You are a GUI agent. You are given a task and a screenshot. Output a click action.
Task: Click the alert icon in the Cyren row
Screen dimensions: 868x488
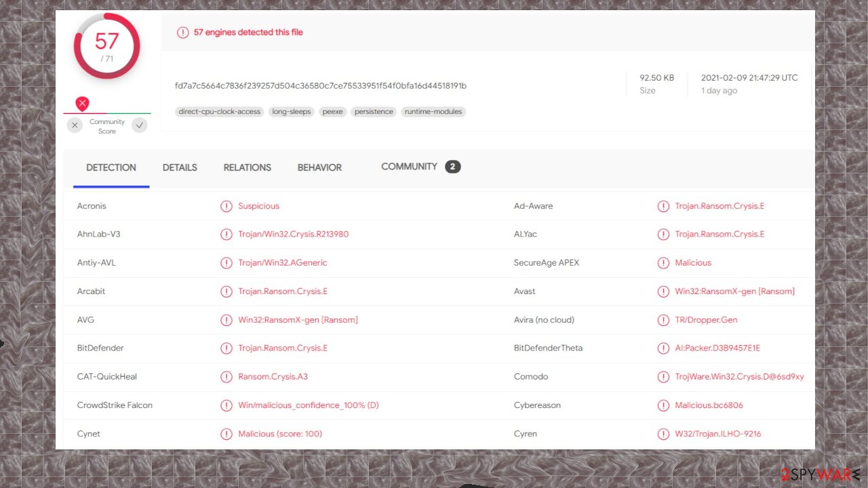coord(663,434)
